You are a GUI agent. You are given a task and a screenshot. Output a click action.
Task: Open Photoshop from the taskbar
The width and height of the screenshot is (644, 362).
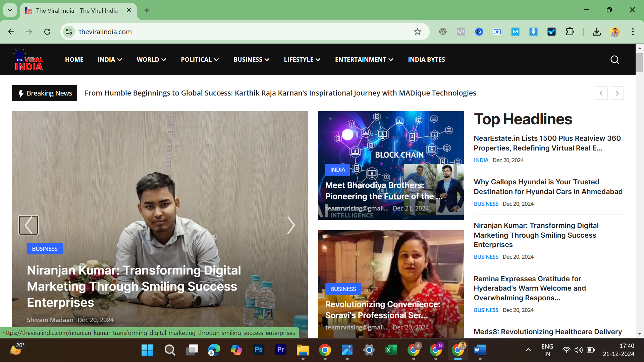(258, 350)
